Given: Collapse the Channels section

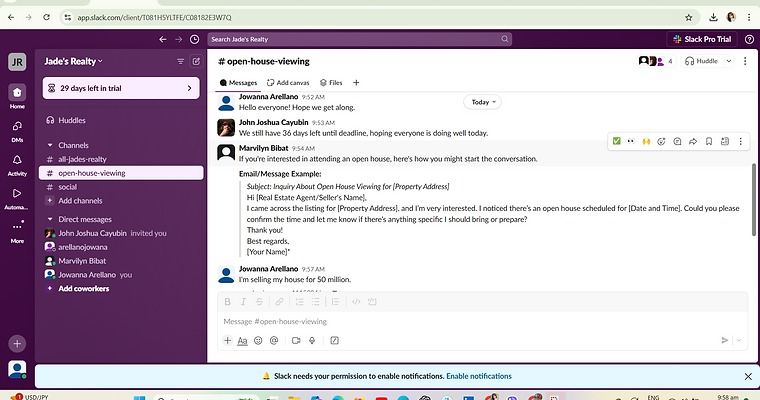Looking at the screenshot, I should click(x=50, y=145).
